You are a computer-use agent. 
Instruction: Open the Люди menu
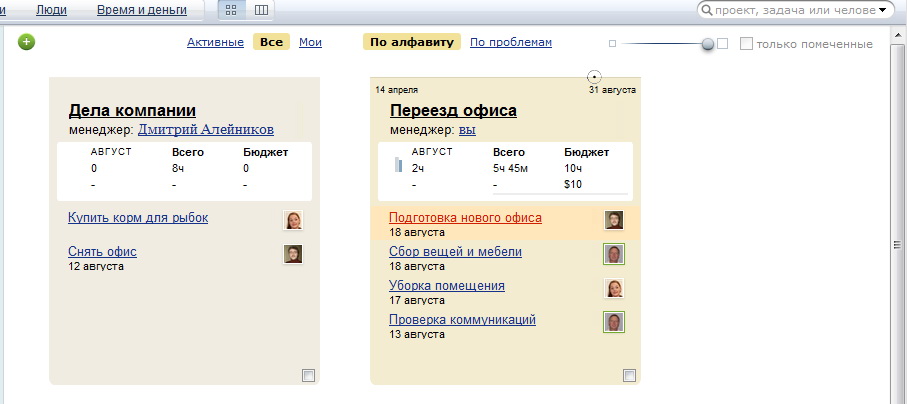52,10
